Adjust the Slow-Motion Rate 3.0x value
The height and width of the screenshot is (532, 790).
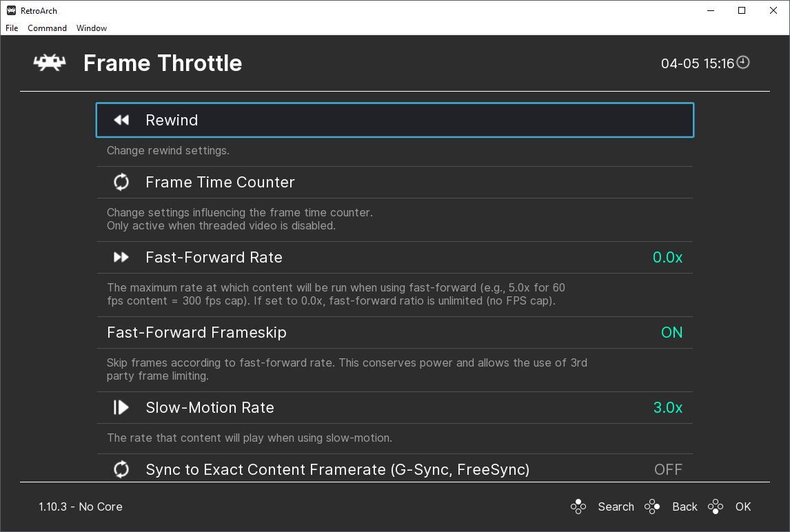tap(667, 407)
